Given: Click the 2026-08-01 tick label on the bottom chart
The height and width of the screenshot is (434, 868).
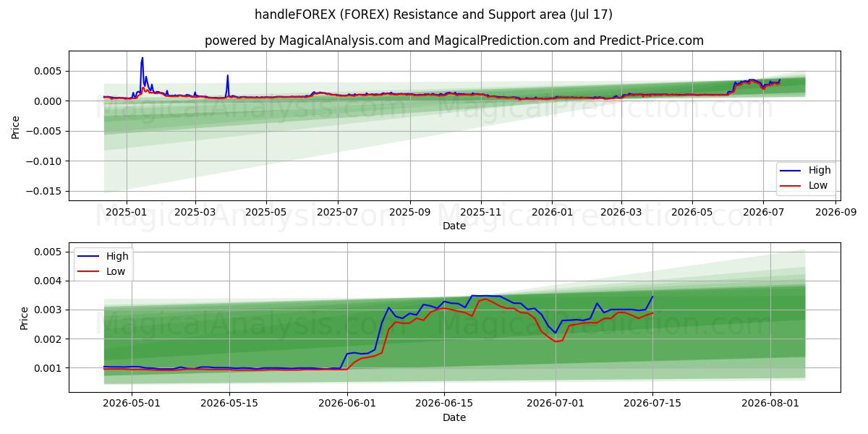Looking at the screenshot, I should (x=771, y=404).
